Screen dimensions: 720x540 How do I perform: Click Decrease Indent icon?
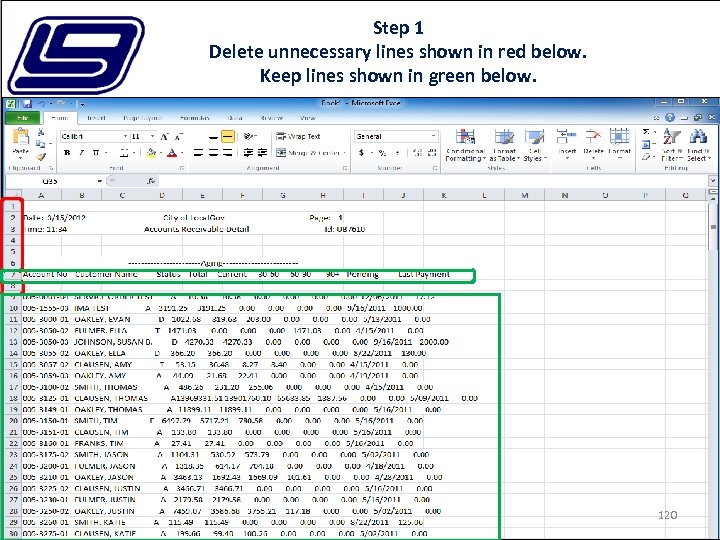[x=248, y=153]
